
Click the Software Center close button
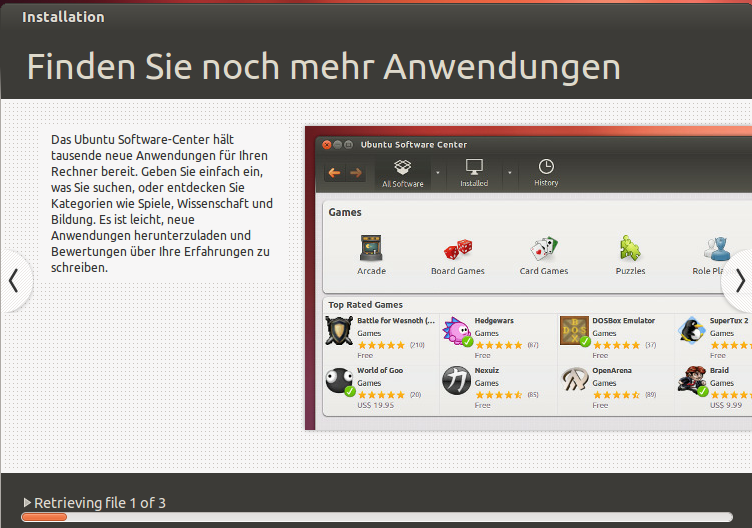(327, 145)
